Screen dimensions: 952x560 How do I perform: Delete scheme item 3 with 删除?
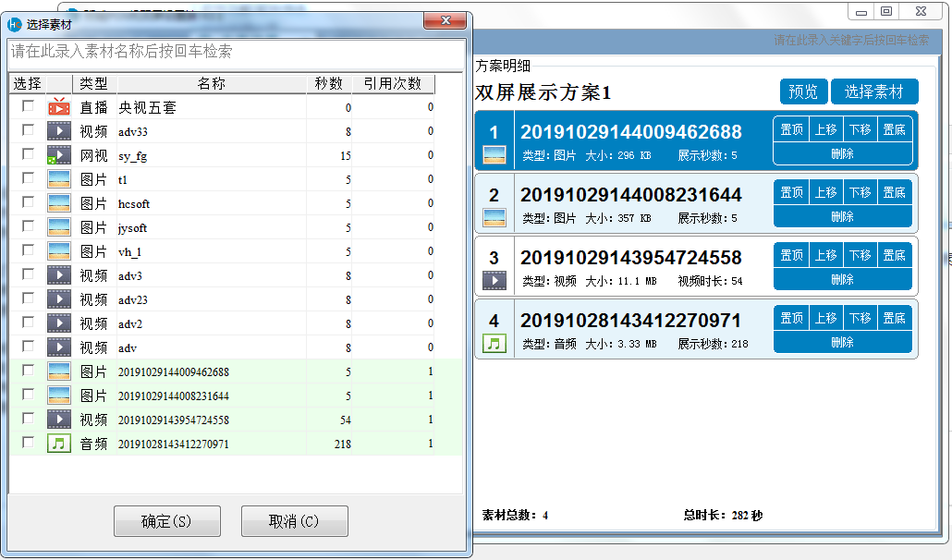tap(843, 279)
